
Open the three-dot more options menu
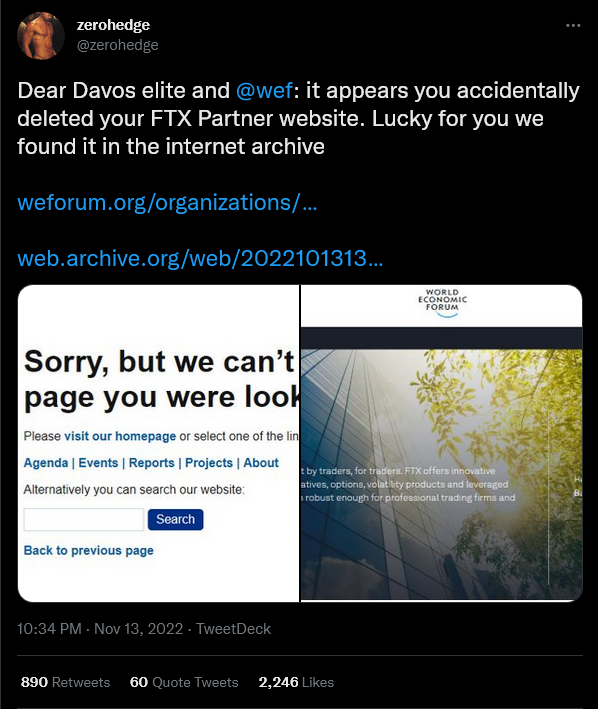(573, 25)
